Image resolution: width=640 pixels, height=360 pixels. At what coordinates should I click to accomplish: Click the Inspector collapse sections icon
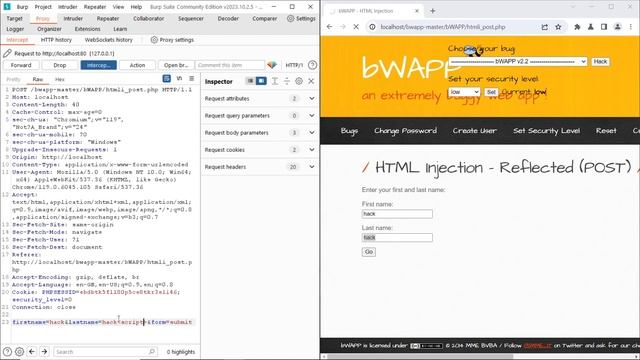(x=287, y=81)
